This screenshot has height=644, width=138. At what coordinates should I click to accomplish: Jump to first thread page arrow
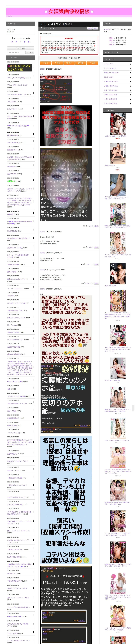(12, 42)
